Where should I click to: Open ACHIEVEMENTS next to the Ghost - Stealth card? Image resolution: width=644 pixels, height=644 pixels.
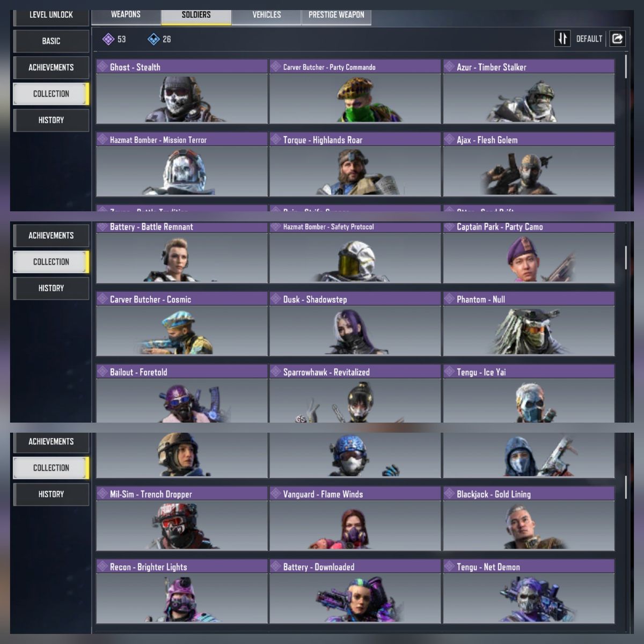(51, 67)
